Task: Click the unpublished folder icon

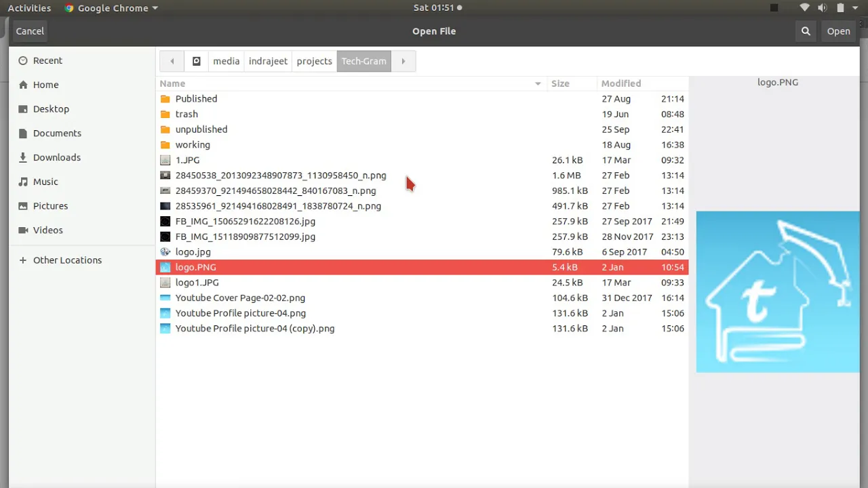Action: [165, 129]
